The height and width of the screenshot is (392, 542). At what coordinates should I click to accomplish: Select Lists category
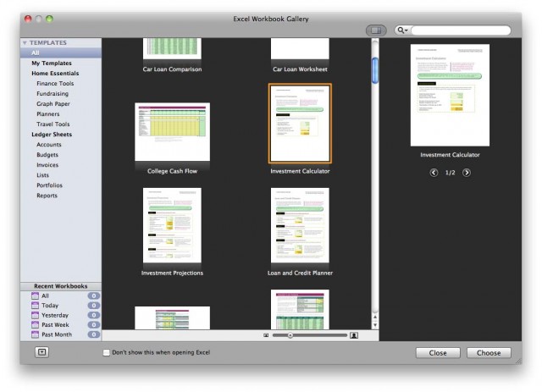pyautogui.click(x=42, y=175)
